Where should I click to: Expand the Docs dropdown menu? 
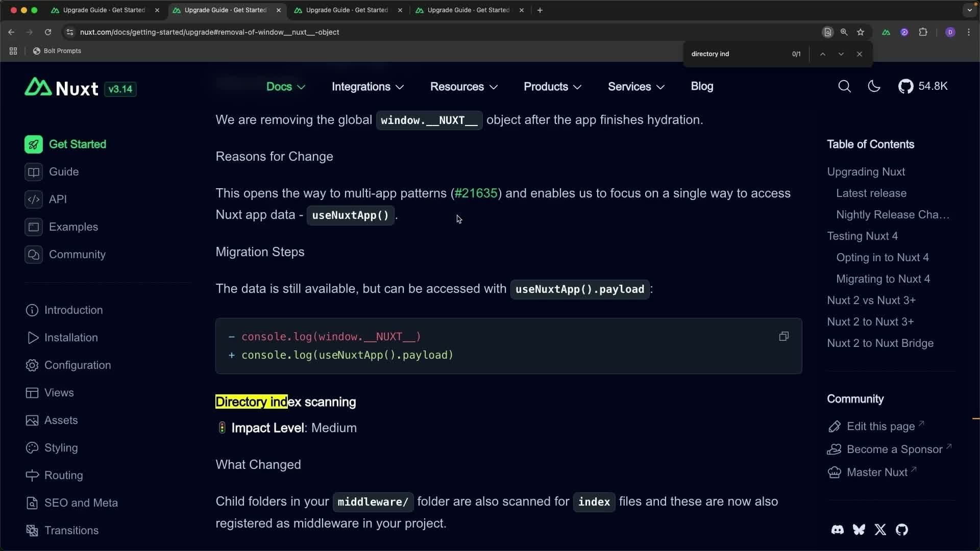pos(286,87)
